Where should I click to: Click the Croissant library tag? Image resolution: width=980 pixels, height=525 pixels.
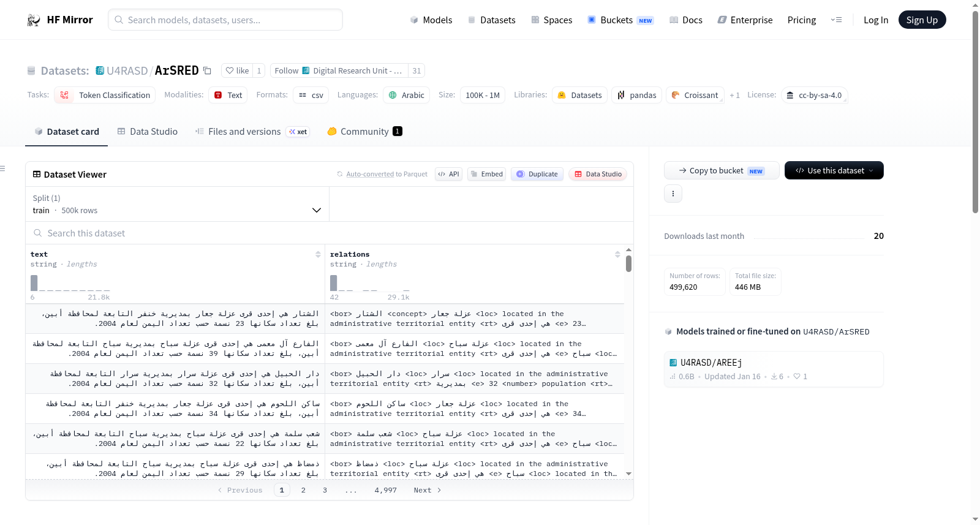(695, 95)
